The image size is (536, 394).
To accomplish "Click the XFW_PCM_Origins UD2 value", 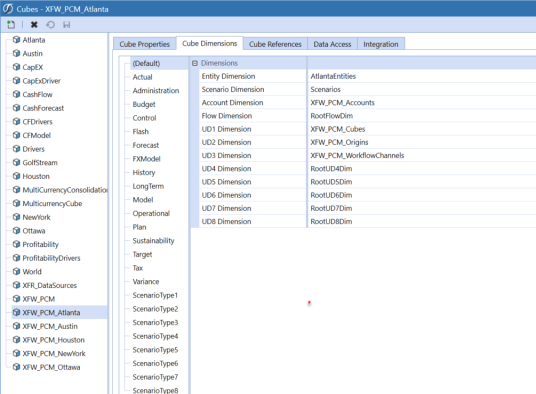I will [x=339, y=142].
